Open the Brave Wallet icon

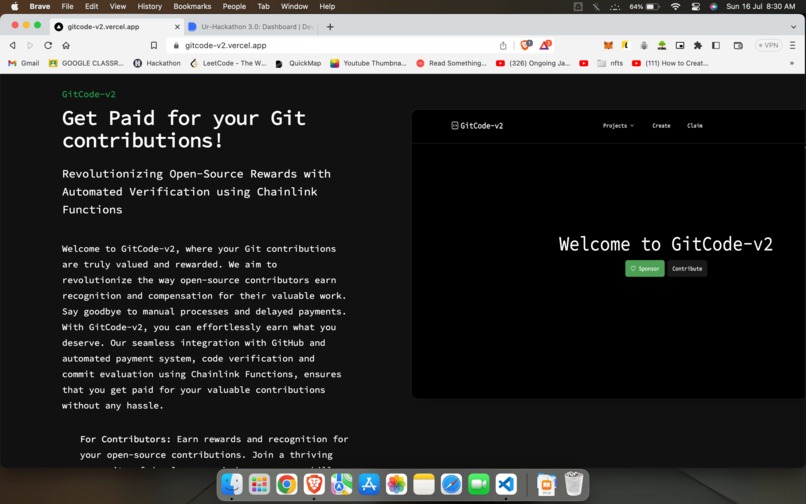pyautogui.click(x=738, y=45)
